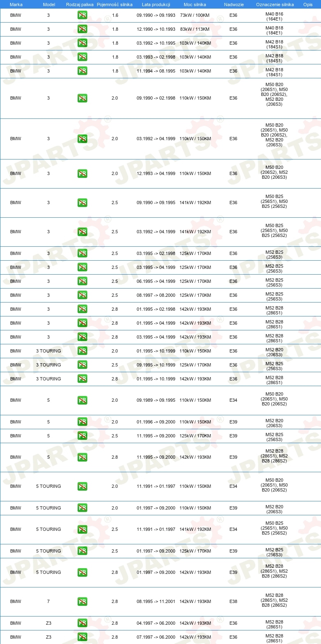Click fuel icon in the BMW 7 E38 row
Image resolution: width=321 pixels, height=644 pixels.
click(x=83, y=602)
